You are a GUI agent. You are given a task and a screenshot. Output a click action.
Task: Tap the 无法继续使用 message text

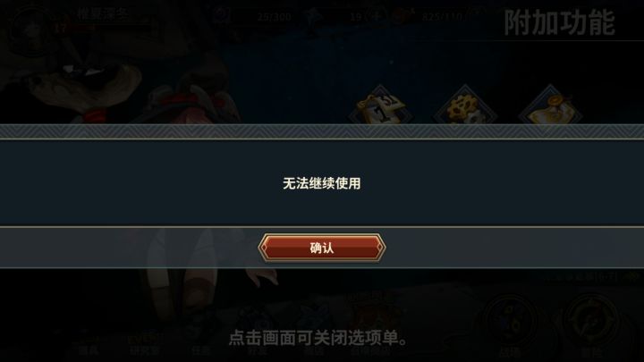click(x=322, y=183)
